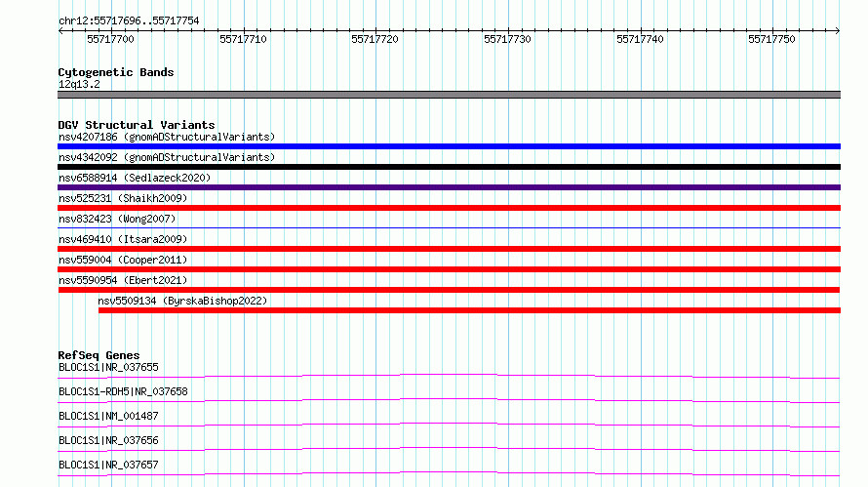Click the 12q13.2 band label

79,84
